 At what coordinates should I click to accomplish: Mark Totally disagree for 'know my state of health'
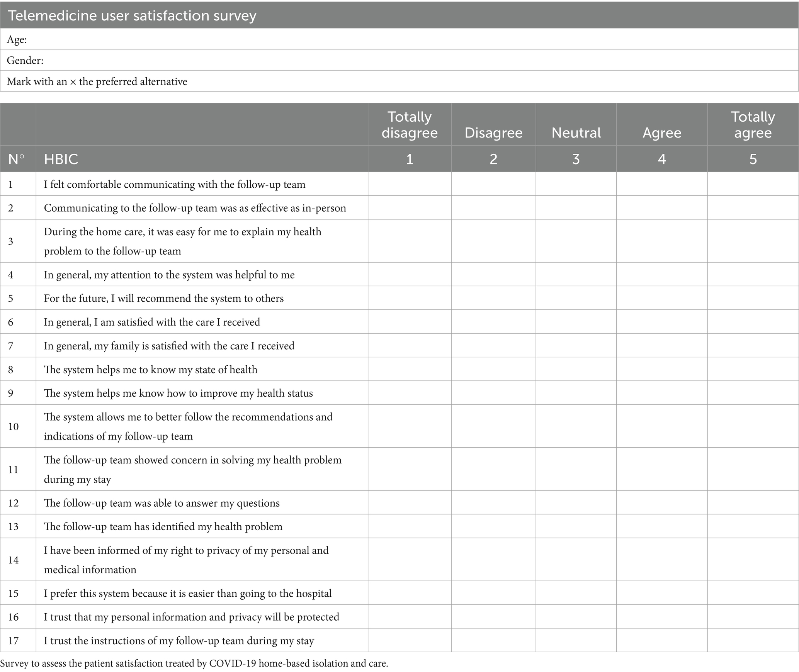(410, 370)
